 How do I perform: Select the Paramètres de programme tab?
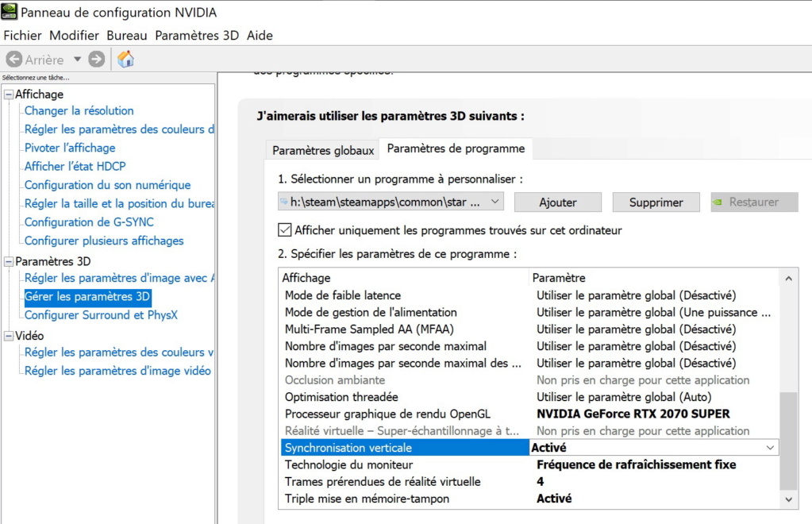point(456,148)
